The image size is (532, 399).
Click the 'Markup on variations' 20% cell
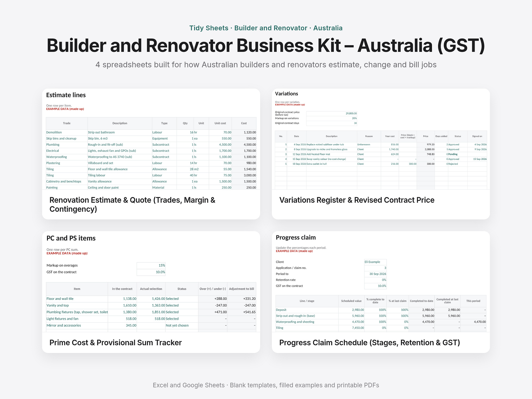pos(332,118)
